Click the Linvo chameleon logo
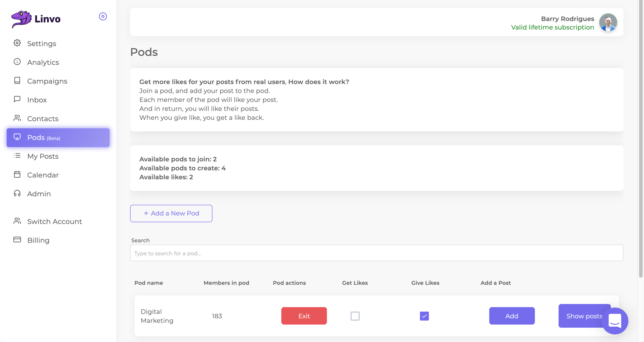This screenshot has height=342, width=644. 21,19
